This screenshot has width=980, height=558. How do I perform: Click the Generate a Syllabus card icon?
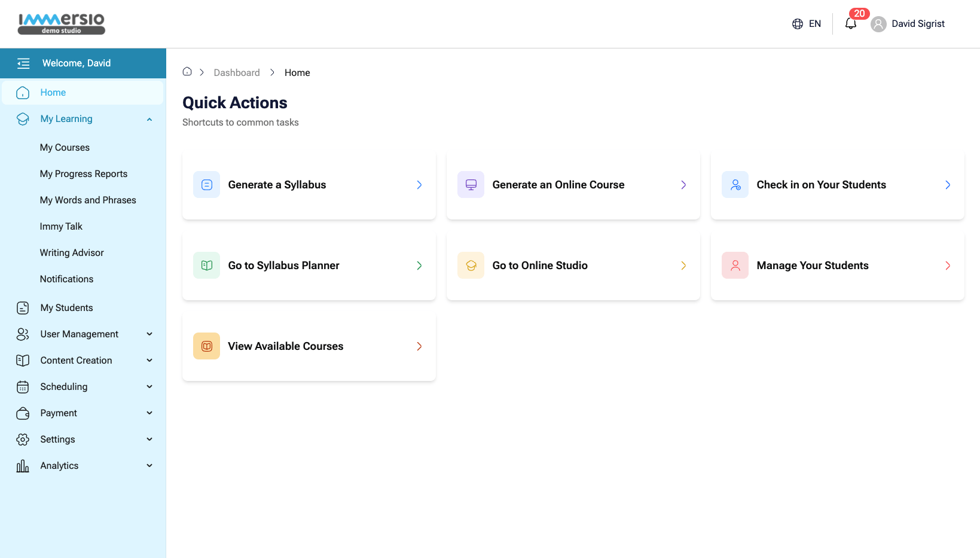[207, 185]
